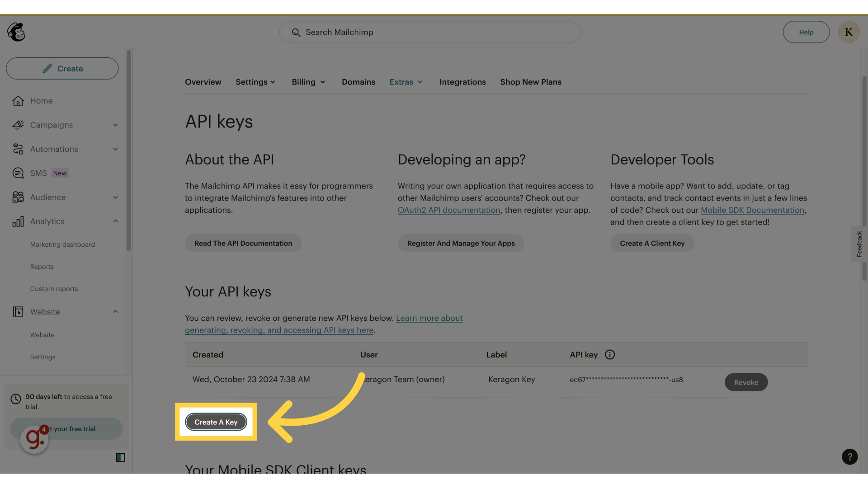Click the Campaigns megaphone icon
This screenshot has height=488, width=868.
point(18,125)
